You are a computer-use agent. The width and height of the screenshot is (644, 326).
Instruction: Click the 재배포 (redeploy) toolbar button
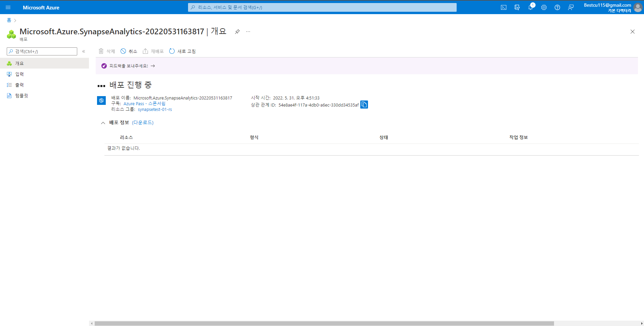153,51
